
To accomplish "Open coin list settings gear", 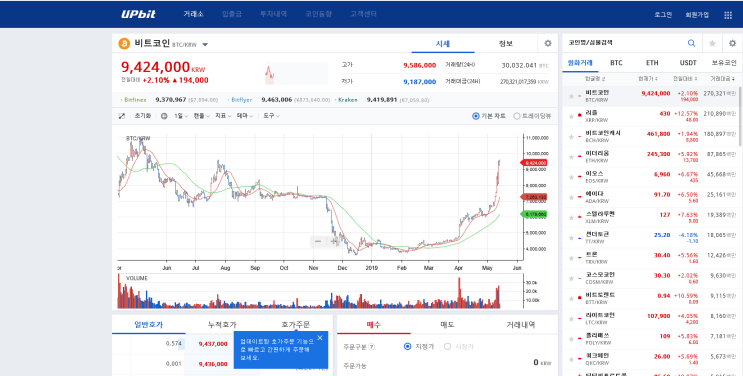I will 733,43.
